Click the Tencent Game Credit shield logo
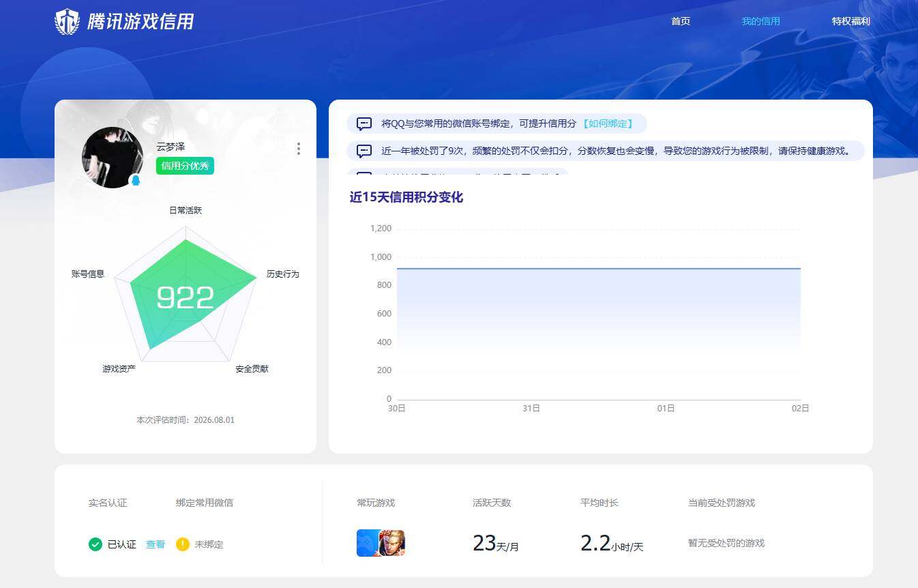918x588 pixels. tap(67, 22)
